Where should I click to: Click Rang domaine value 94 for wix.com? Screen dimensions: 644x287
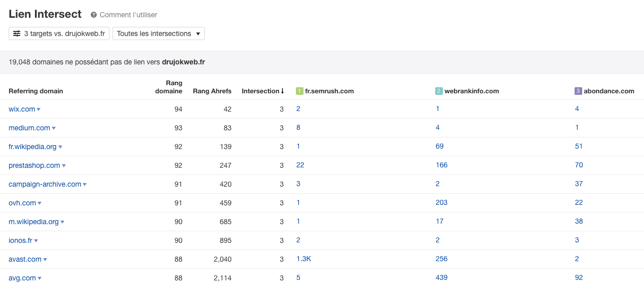pos(178,109)
